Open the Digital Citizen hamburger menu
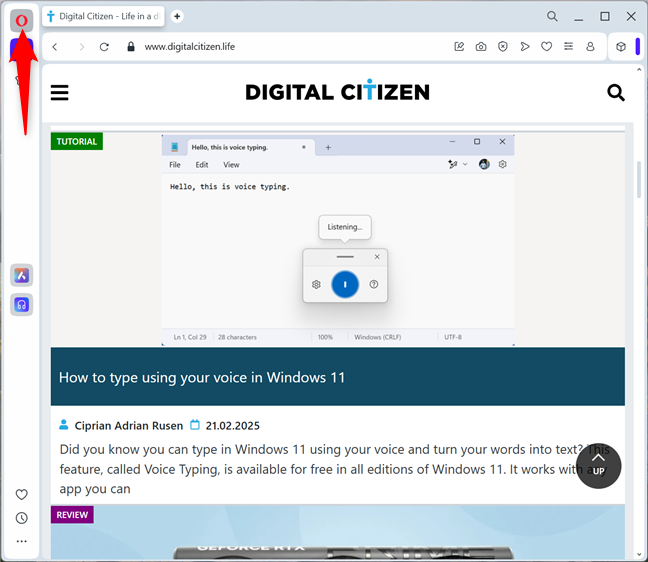The width and height of the screenshot is (648, 562). coord(60,93)
